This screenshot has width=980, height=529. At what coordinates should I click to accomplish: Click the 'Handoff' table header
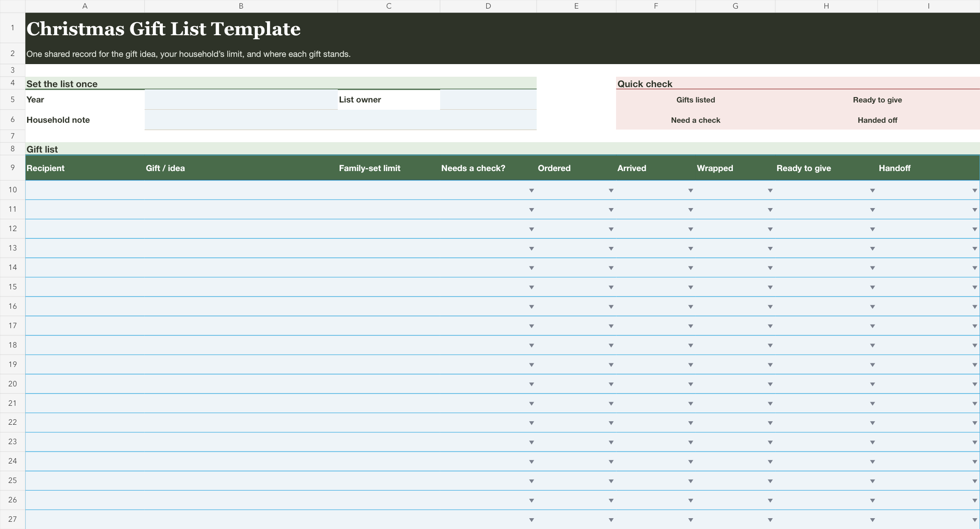894,168
